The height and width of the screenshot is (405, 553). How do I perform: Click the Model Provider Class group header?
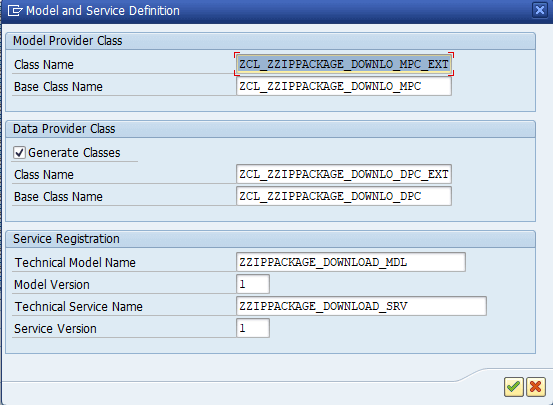pos(271,41)
